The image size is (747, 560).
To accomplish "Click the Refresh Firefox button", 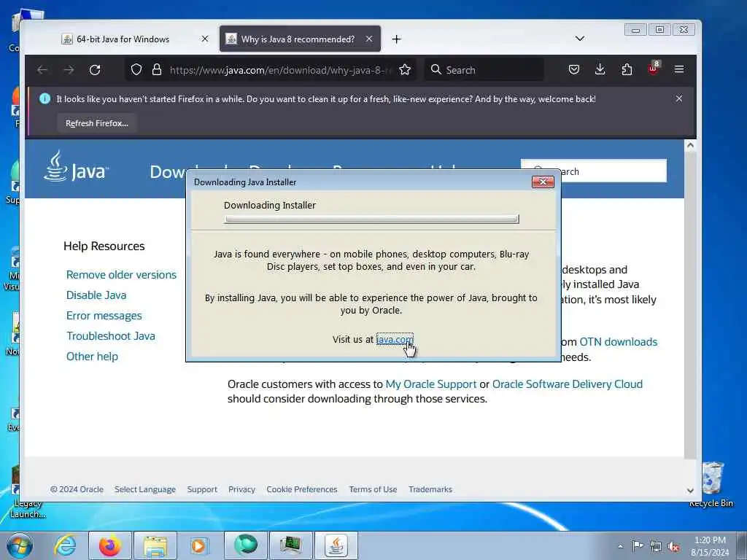I will click(x=97, y=123).
